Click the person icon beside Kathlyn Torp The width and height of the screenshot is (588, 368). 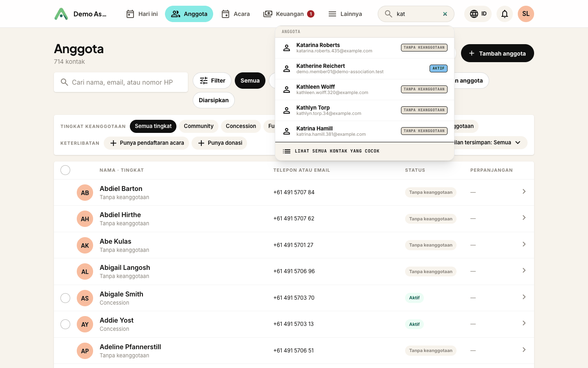[x=287, y=110]
